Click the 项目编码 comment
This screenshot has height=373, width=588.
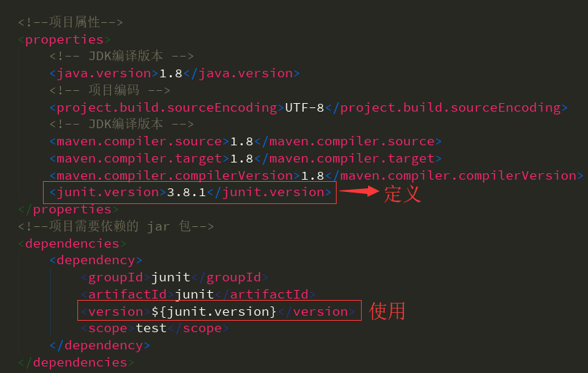point(110,90)
